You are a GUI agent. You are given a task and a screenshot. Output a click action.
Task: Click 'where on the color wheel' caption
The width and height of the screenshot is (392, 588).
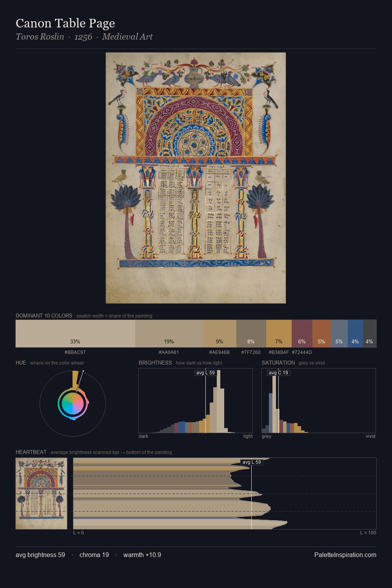57,363
